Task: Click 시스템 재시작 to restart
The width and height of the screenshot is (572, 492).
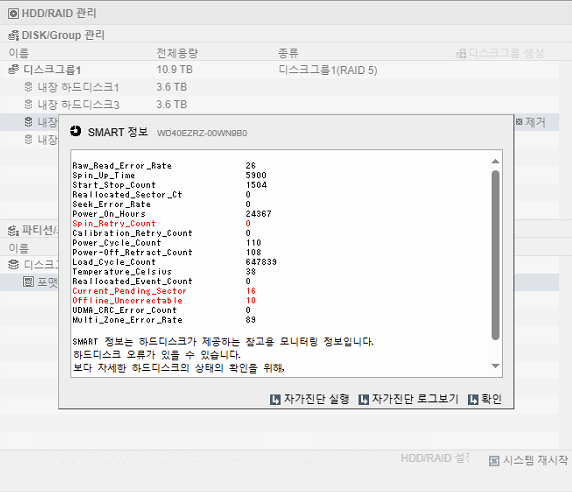Action: coord(528,460)
